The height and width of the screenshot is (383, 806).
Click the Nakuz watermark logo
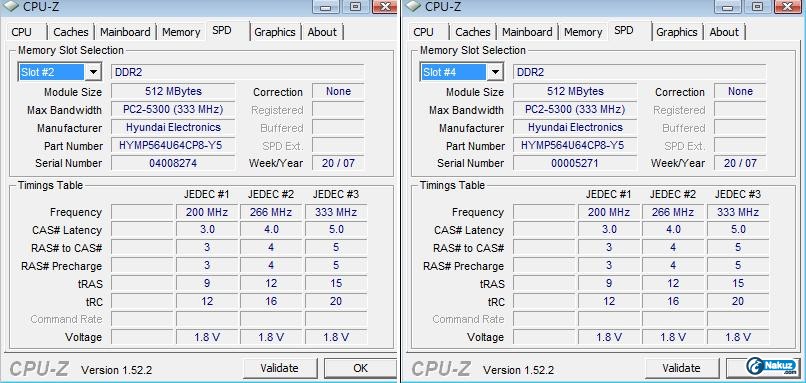pyautogui.click(x=772, y=367)
